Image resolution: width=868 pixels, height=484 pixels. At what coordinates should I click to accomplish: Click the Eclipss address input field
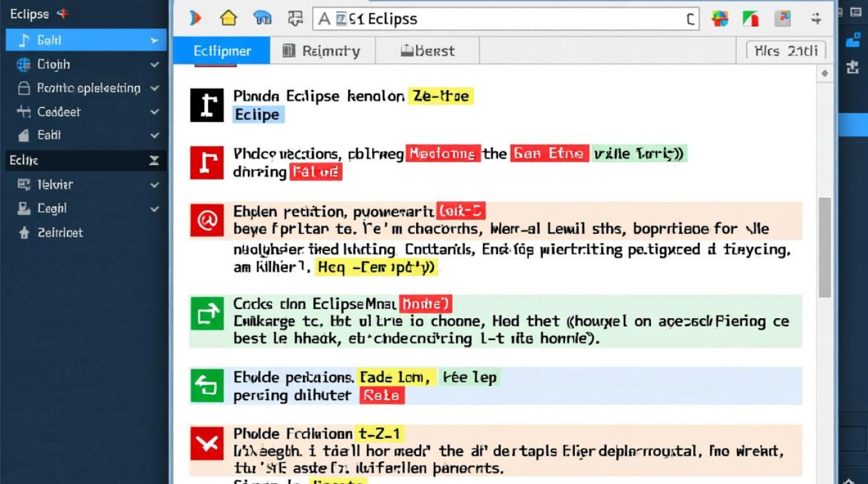506,19
